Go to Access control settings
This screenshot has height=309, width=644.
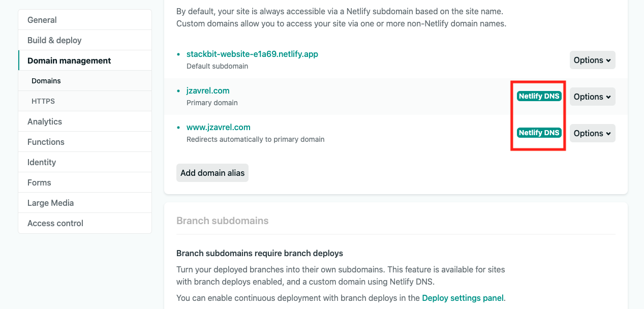tap(85, 223)
